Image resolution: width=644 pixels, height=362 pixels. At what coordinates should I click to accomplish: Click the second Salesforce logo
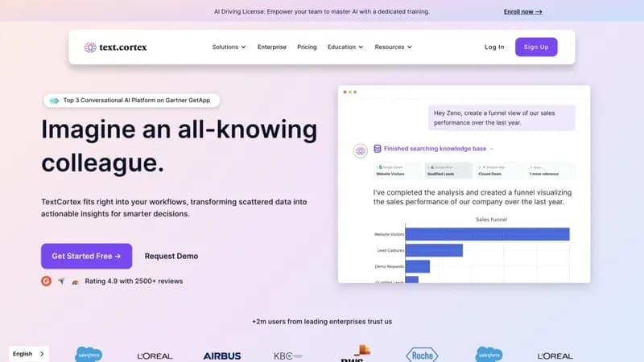click(489, 354)
